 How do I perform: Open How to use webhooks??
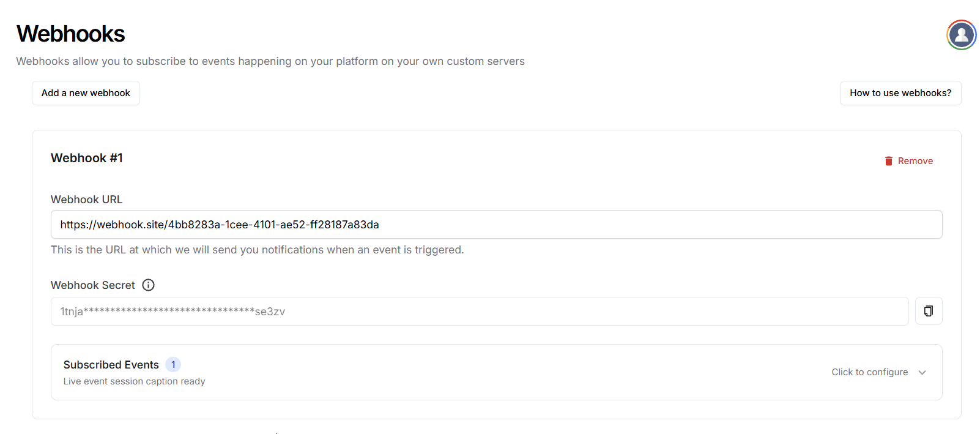900,93
